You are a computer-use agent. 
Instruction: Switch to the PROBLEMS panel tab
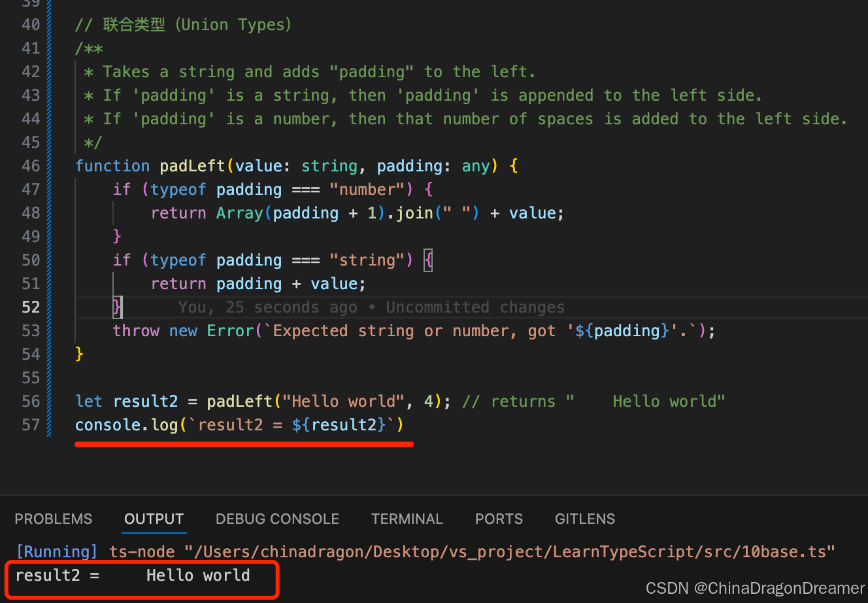[x=54, y=519]
